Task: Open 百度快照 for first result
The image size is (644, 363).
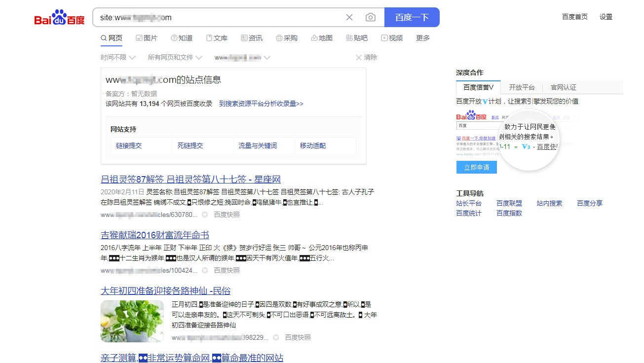Action: pyautogui.click(x=227, y=215)
